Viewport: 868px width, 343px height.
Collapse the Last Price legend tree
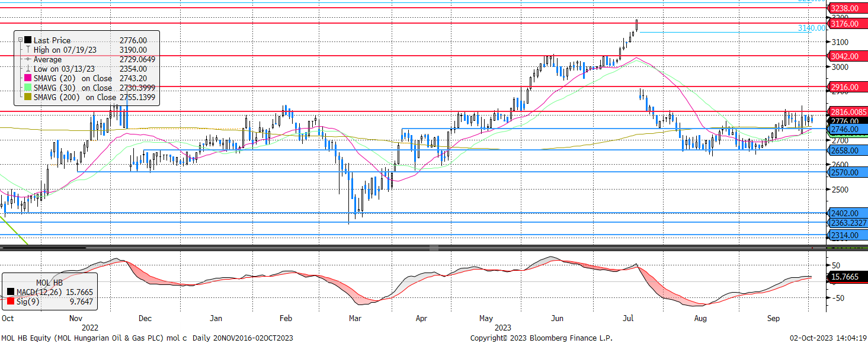click(20, 40)
